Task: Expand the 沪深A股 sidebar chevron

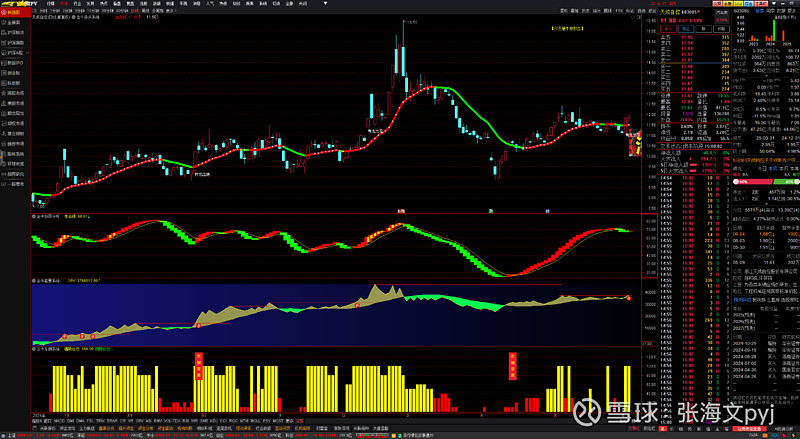Action: click(27, 53)
